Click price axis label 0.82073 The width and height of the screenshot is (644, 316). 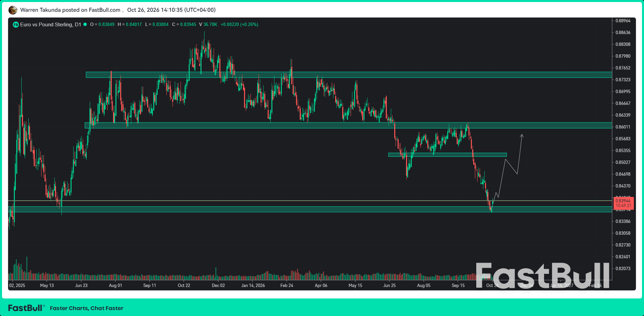point(623,268)
